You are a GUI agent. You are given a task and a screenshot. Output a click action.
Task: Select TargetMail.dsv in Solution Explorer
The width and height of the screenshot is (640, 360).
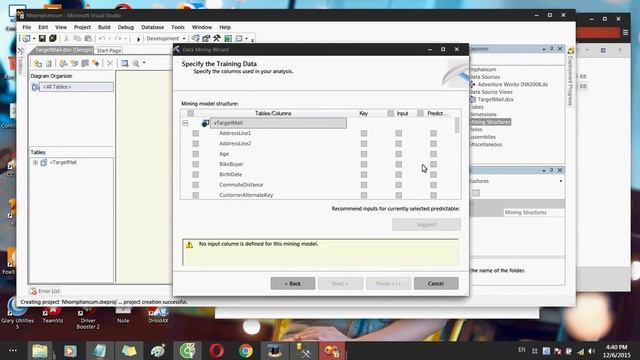click(495, 99)
